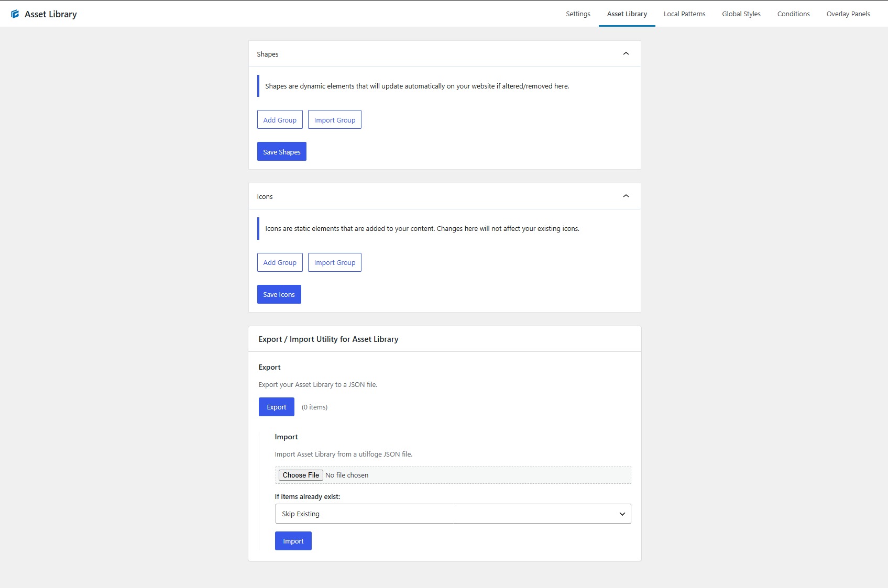Click the Icons panel header title
888x588 pixels.
(x=265, y=196)
